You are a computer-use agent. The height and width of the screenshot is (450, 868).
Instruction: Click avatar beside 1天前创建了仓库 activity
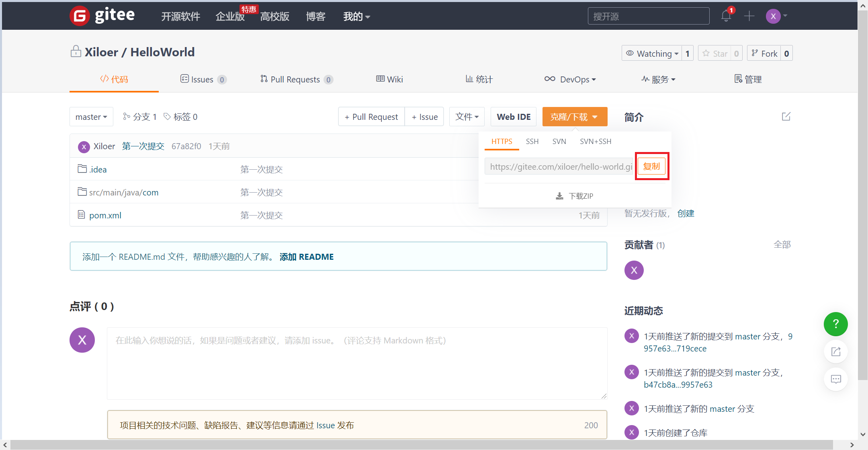[x=631, y=432]
